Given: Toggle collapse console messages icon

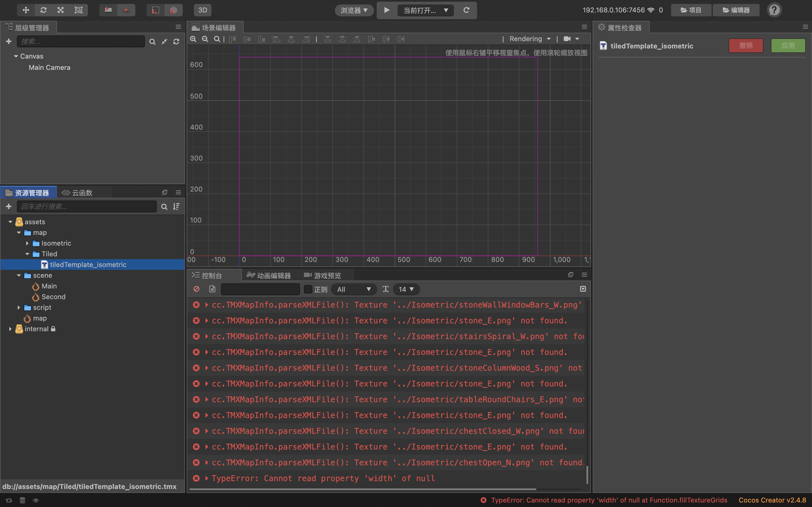Looking at the screenshot, I should (x=583, y=289).
